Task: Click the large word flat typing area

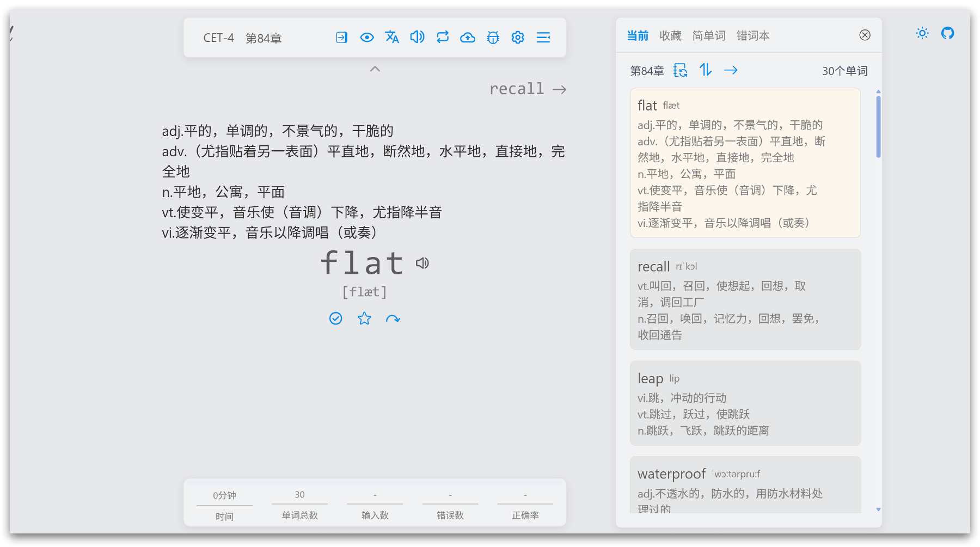Action: click(x=363, y=263)
